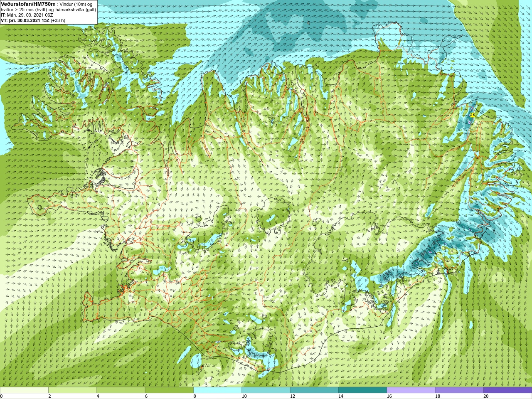Click the purple 18–20 m/s legend swatch

pos(459,390)
